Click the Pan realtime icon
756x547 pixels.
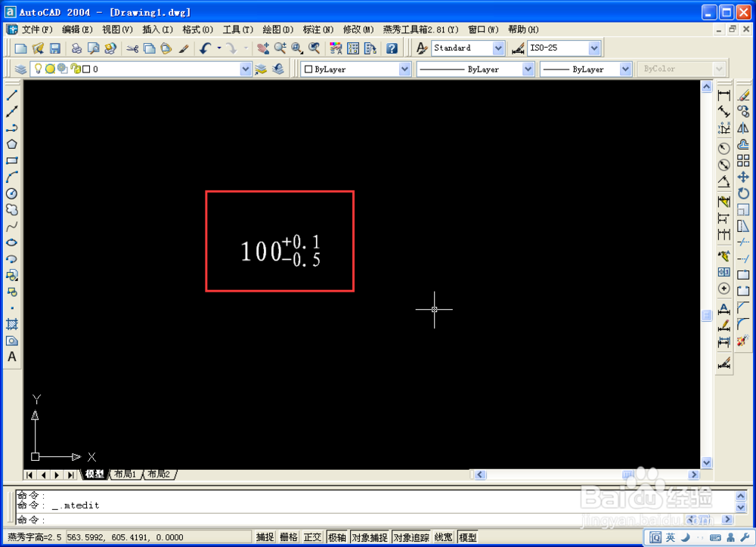click(263, 48)
